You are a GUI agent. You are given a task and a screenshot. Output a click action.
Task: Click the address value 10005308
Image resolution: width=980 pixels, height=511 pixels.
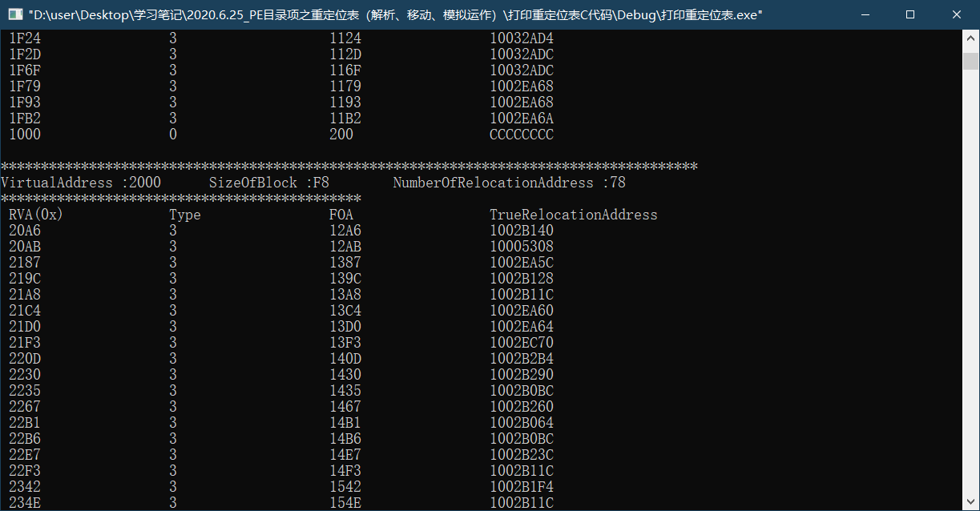521,247
